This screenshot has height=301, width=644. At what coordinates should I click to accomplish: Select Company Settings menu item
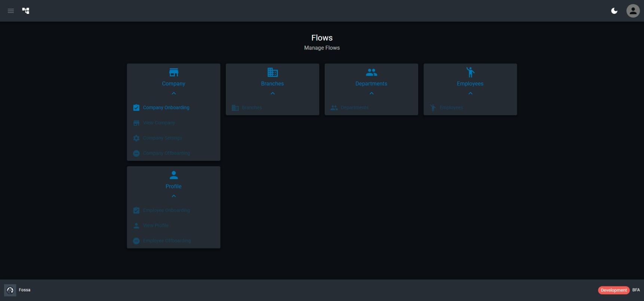(x=162, y=138)
